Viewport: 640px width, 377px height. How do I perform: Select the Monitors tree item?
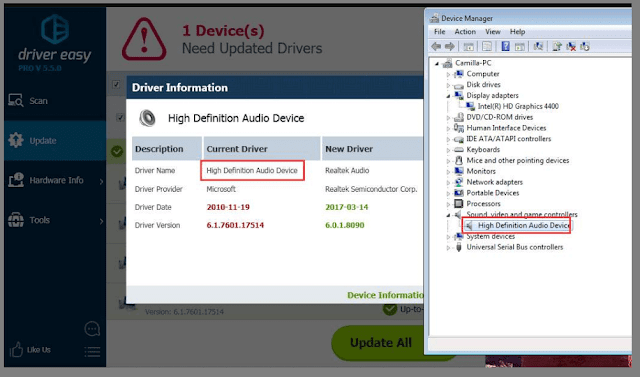(x=481, y=171)
